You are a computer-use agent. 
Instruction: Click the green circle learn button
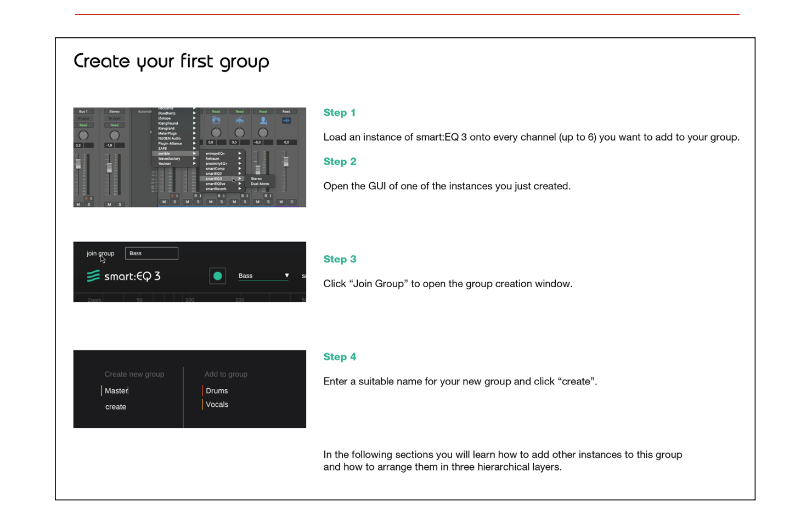tap(218, 276)
